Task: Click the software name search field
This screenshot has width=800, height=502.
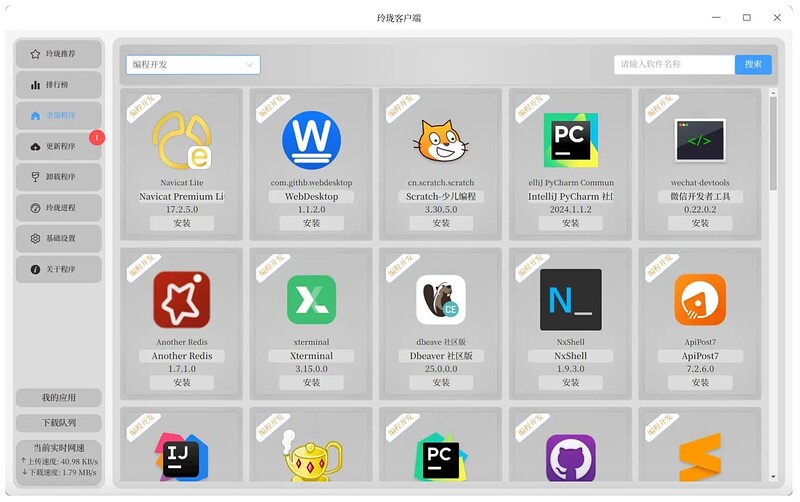Action: 674,64
